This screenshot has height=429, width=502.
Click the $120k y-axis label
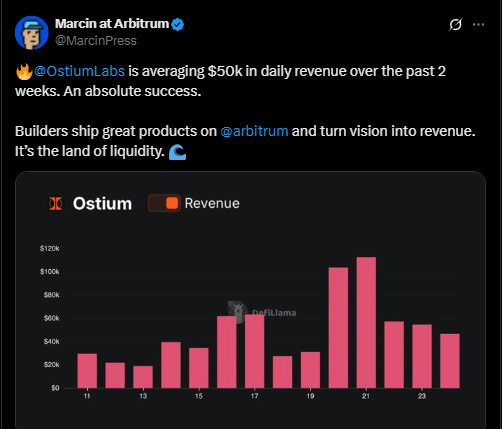(x=50, y=248)
